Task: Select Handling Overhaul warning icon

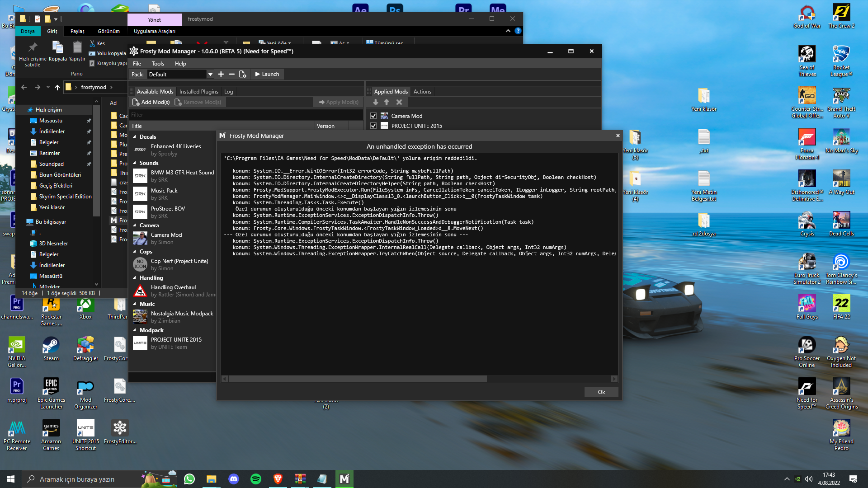Action: coord(140,291)
